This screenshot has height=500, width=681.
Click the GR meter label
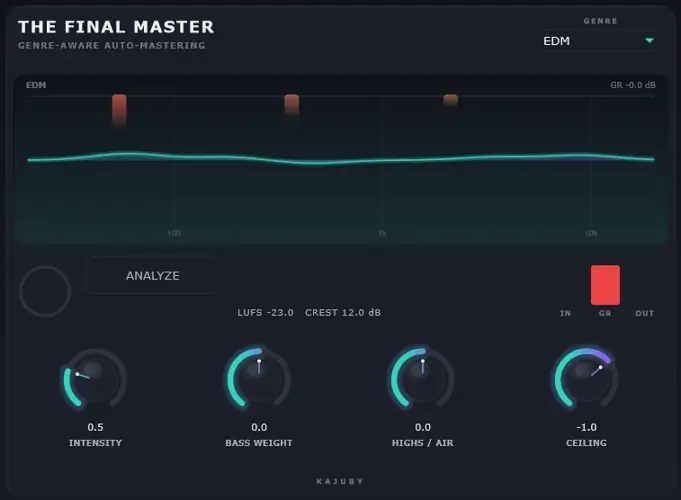[605, 313]
